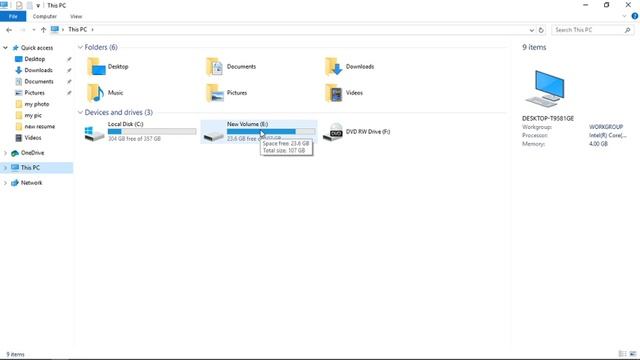
Task: Open the Videos folder icon
Action: (x=333, y=93)
